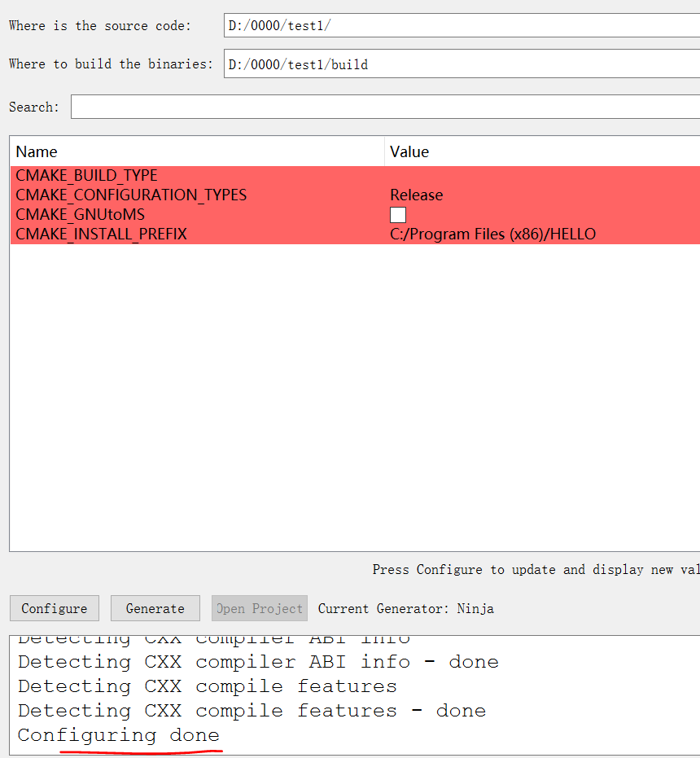Select the CMAKE_BUILD_TYPE entry

(x=88, y=175)
